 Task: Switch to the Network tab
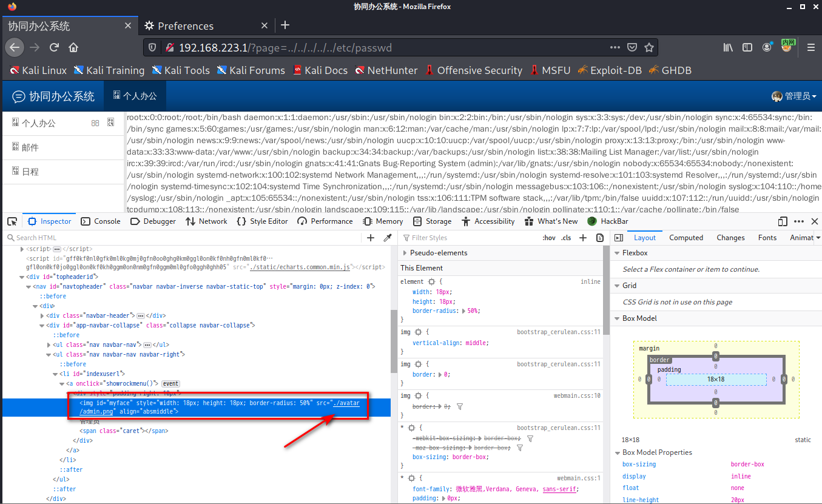click(x=206, y=221)
